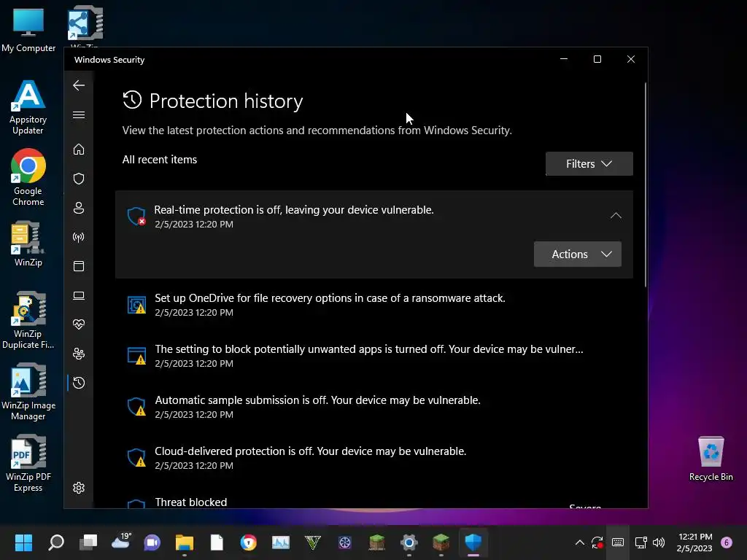Show hidden system tray icons chevron
Screen dimensions: 747x560
[579, 542]
